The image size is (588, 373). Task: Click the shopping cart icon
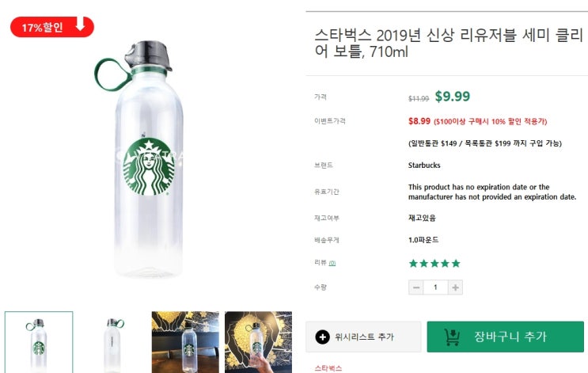(x=452, y=337)
